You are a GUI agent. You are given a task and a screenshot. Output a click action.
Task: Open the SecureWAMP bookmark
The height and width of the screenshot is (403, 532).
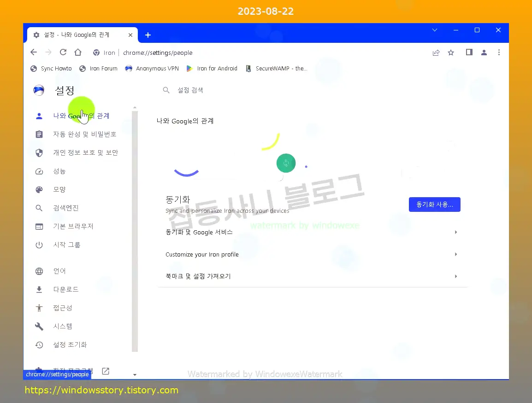click(x=277, y=69)
